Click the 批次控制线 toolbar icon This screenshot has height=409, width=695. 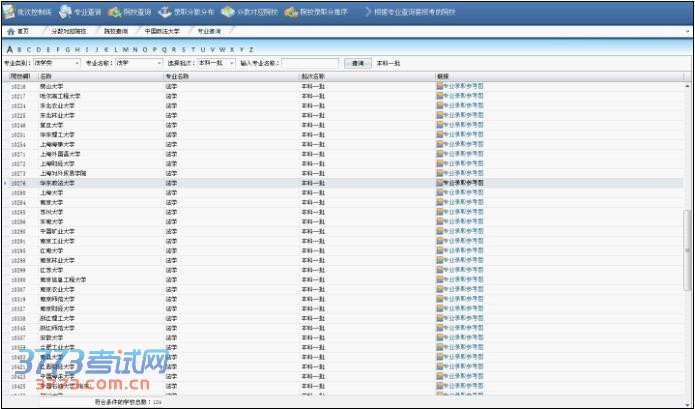pos(10,12)
